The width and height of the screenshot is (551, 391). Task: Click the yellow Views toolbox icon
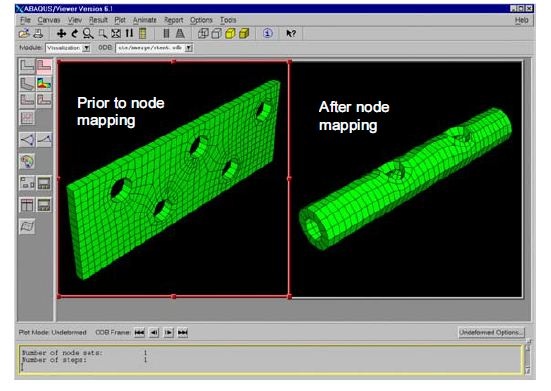142,33
